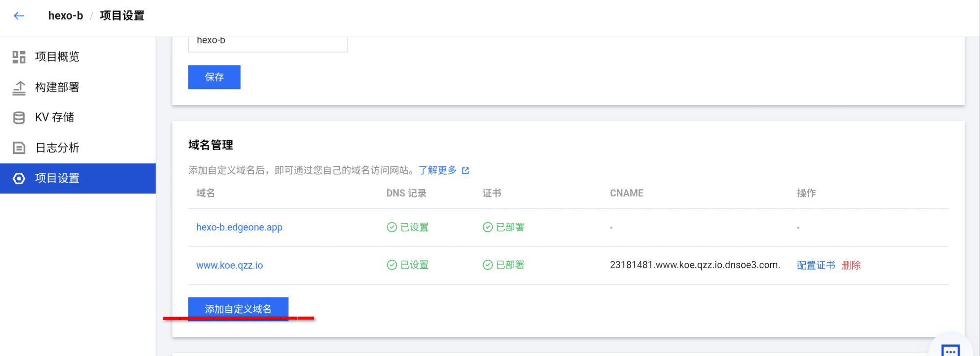This screenshot has height=356, width=980.
Task: Click the external link icon beside 了解更多
Action: point(465,170)
